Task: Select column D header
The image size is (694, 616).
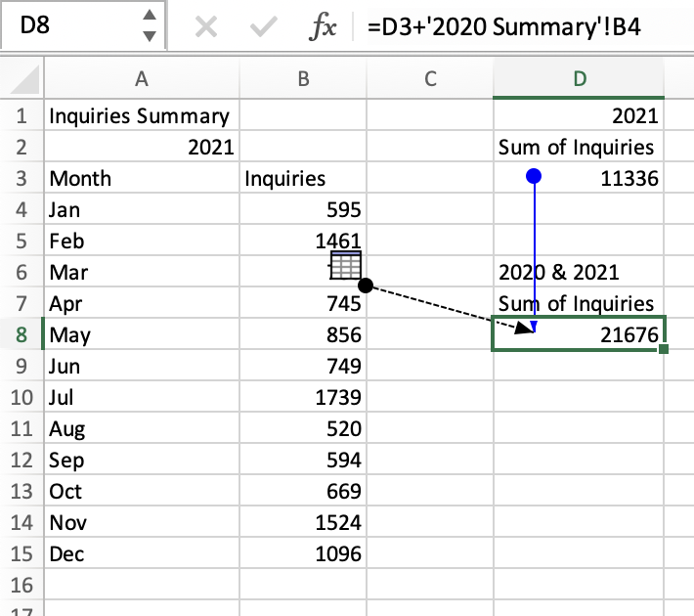Action: tap(579, 81)
